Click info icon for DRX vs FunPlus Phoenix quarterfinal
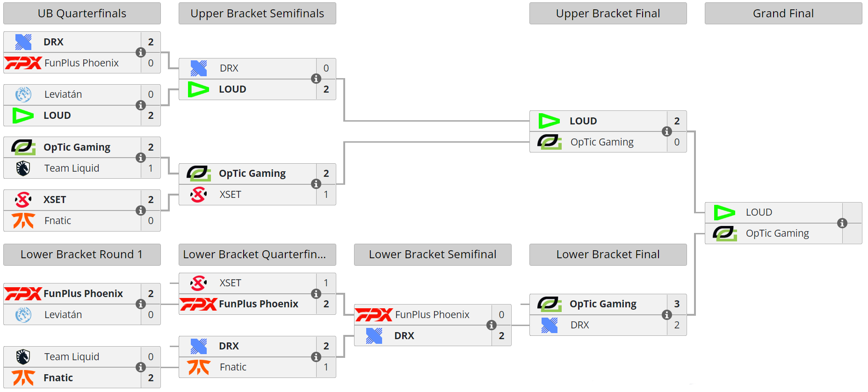The width and height of the screenshot is (868, 392). (x=141, y=52)
